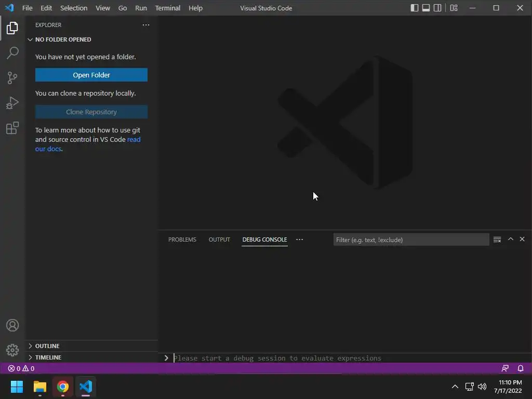This screenshot has height=399, width=532.
Task: Click the Open Folder button
Action: (91, 75)
